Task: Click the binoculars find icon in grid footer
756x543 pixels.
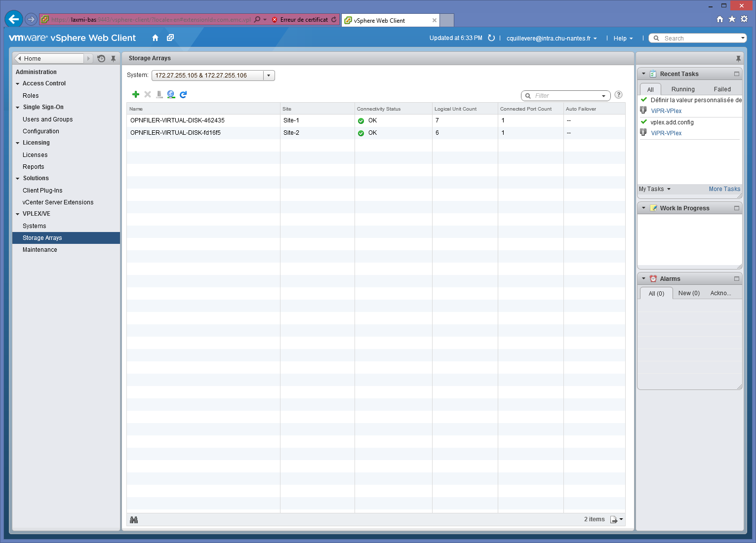Action: pos(134,520)
